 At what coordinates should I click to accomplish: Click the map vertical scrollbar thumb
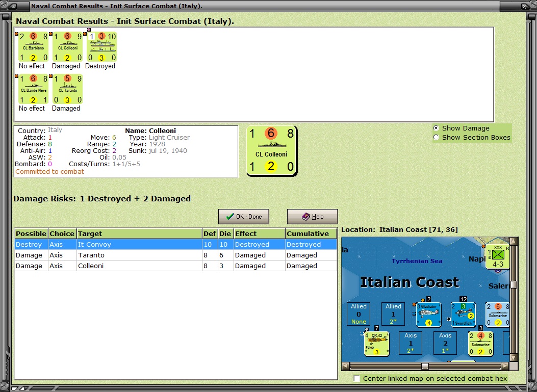[514, 285]
